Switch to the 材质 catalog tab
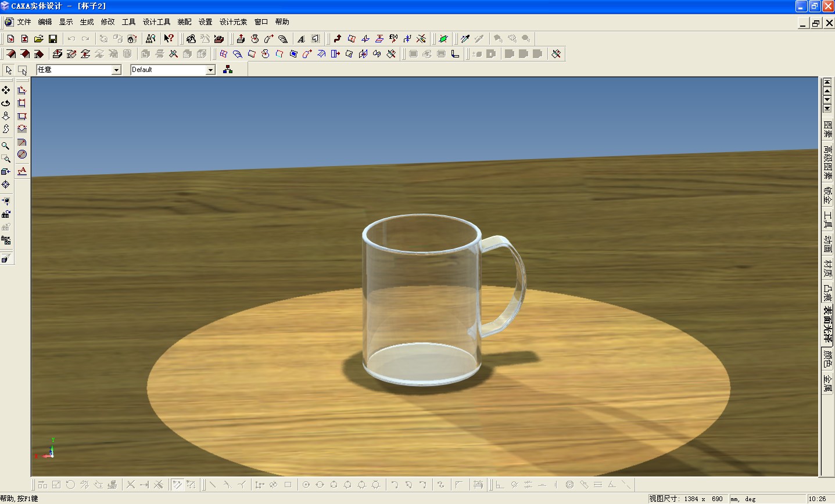The image size is (835, 504). point(827,268)
